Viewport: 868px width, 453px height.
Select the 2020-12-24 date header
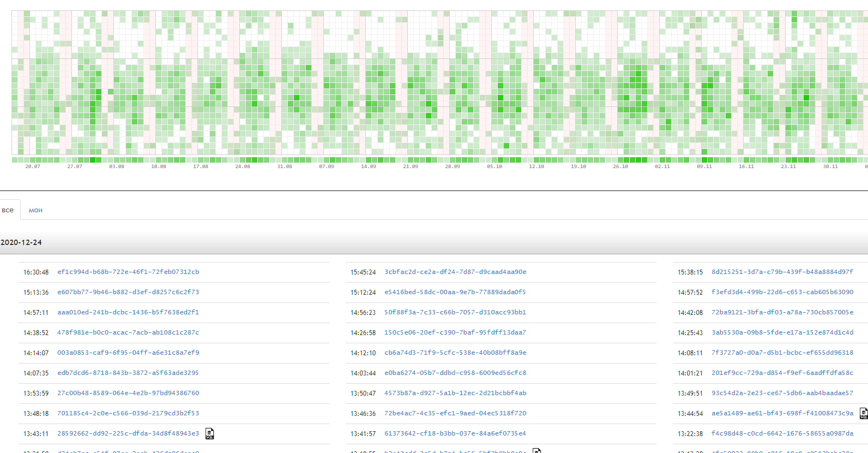(21, 242)
